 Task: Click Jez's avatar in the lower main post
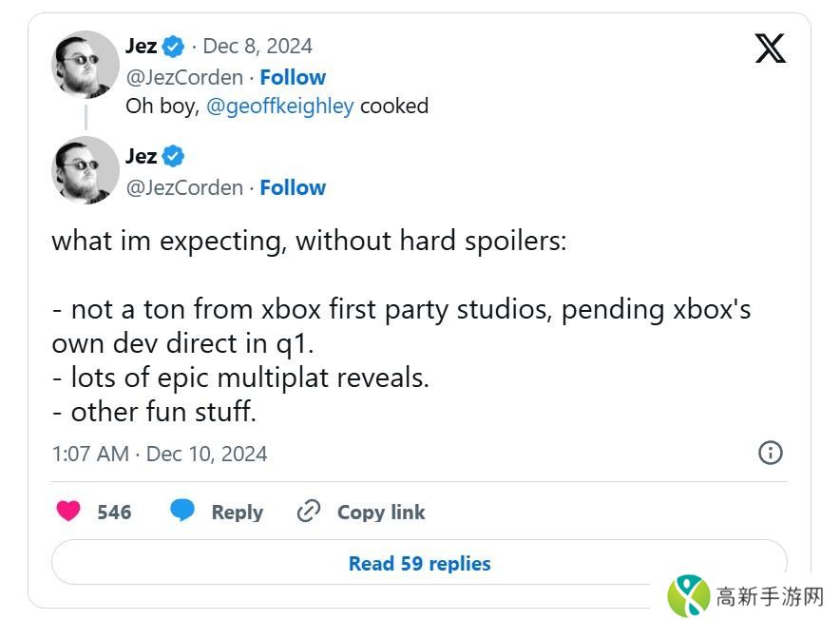click(x=86, y=170)
